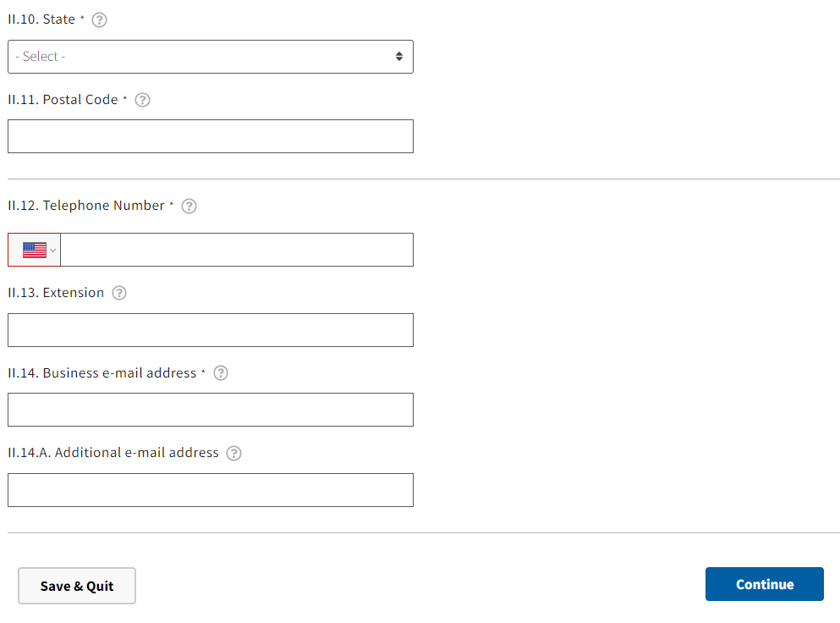Click the US flag country icon

pos(34,250)
